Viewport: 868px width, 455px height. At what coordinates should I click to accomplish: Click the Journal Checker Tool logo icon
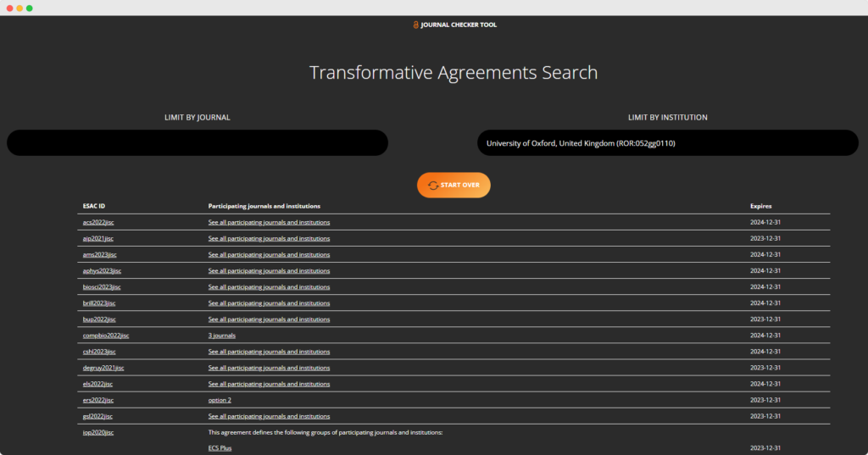tap(415, 25)
